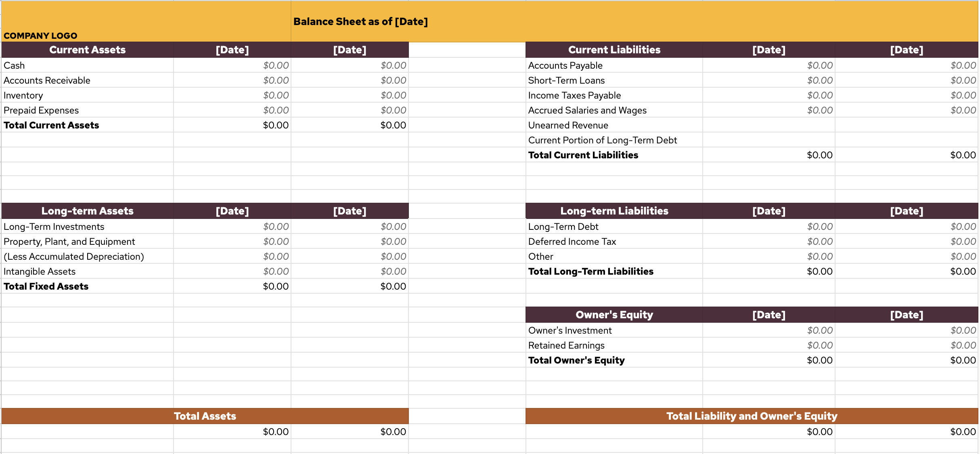Select Current Portion of Long-Term Debt cell
The width and height of the screenshot is (980, 454).
coord(602,140)
